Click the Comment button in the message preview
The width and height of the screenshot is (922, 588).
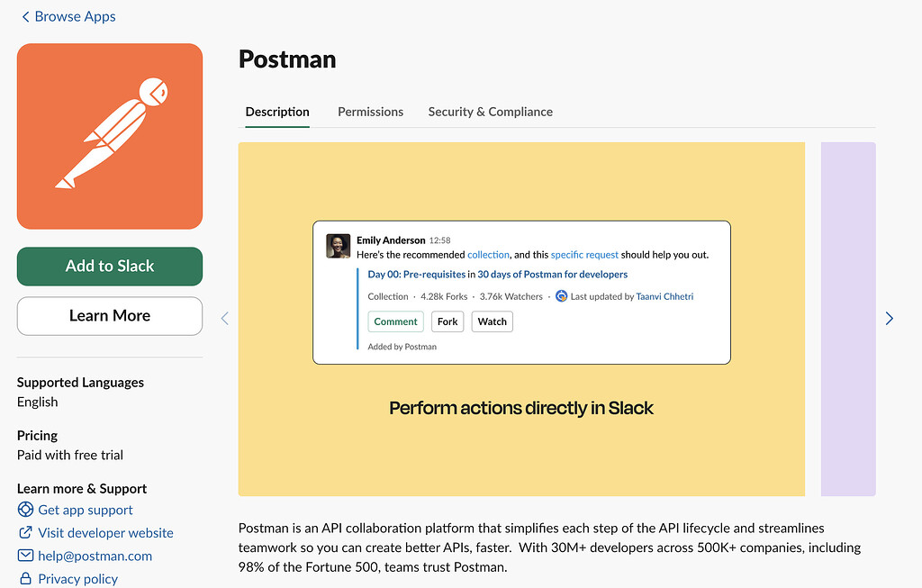395,321
